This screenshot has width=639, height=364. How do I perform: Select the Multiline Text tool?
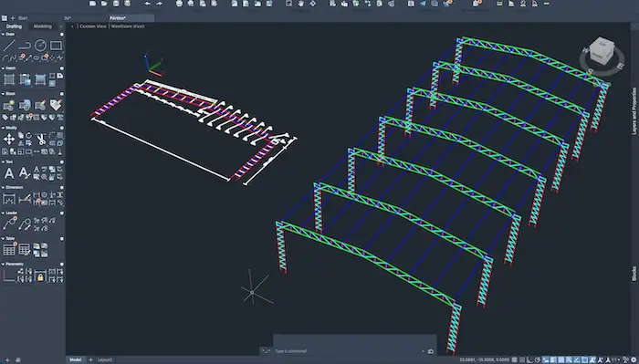pos(9,173)
